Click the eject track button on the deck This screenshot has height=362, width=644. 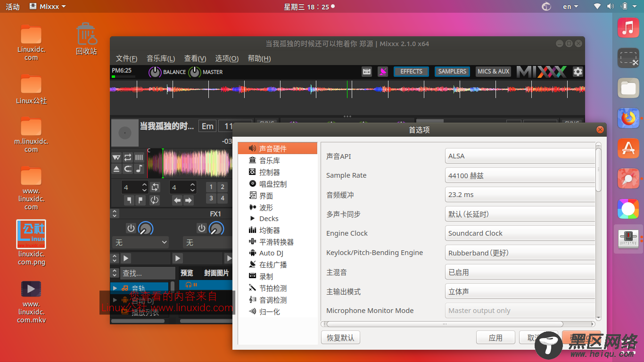click(x=116, y=169)
